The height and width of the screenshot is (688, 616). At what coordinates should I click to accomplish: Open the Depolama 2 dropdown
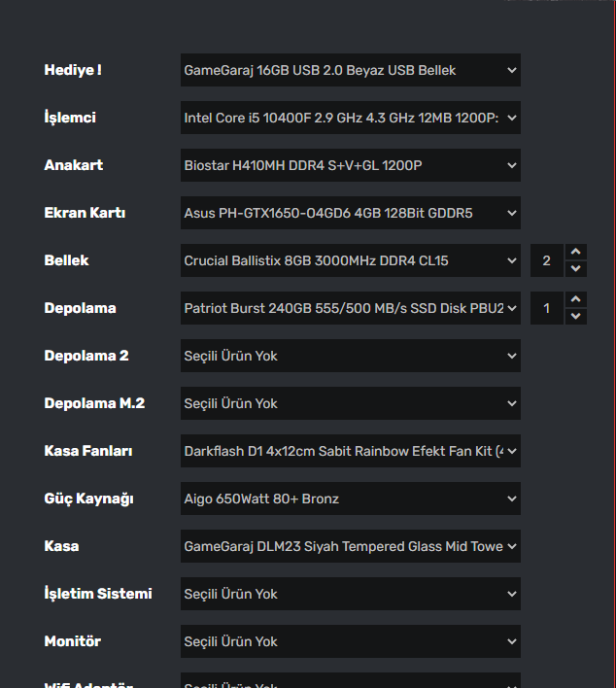click(x=351, y=356)
